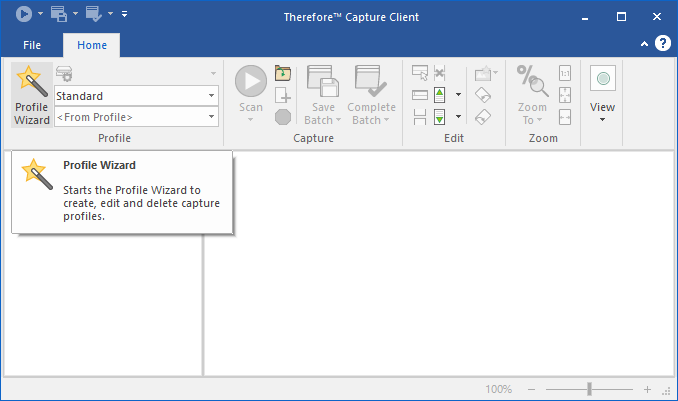The height and width of the screenshot is (401, 678).
Task: Click the image enhancement star picture icon
Action: tap(483, 74)
